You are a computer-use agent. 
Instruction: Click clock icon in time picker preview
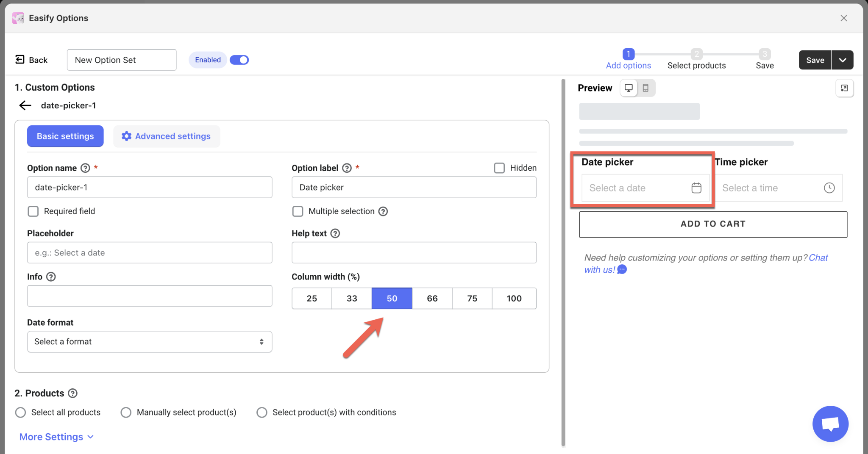(x=829, y=188)
